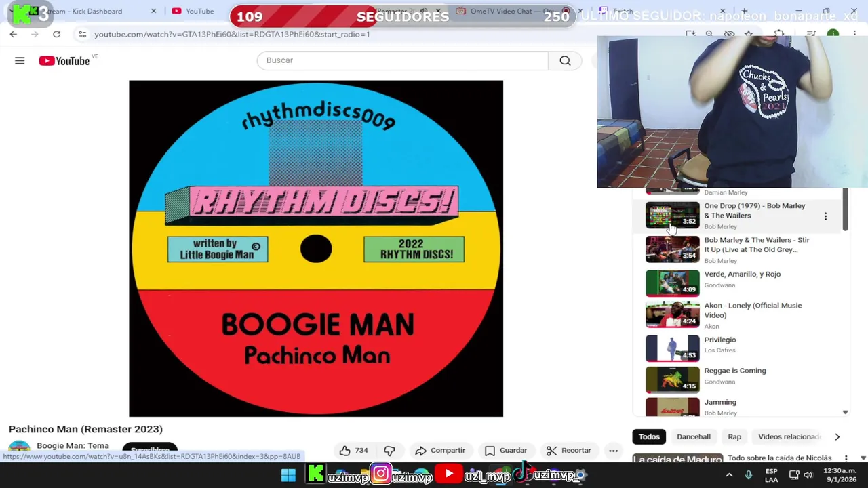
Task: Play Privilegio by Los Cafres thumbnail
Action: (672, 348)
